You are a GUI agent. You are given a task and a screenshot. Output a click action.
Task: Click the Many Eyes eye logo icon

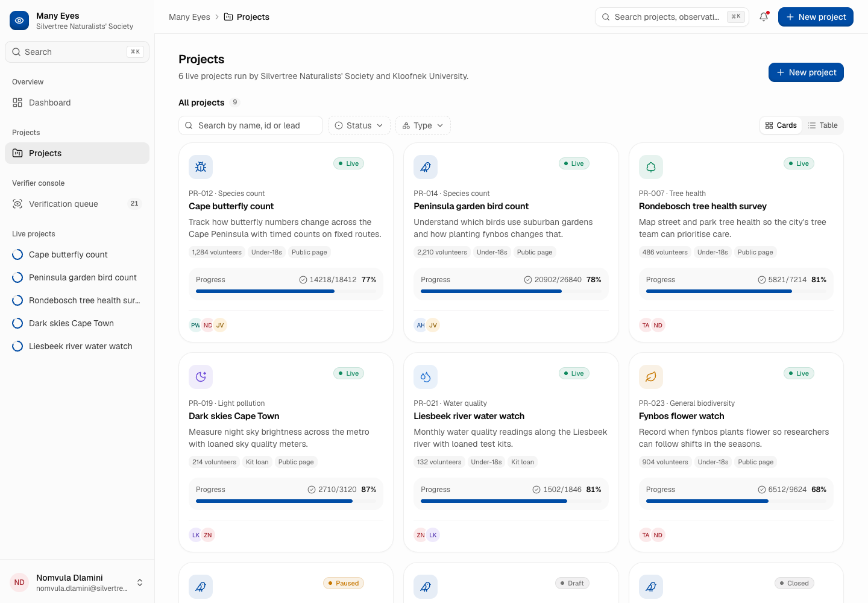point(19,21)
